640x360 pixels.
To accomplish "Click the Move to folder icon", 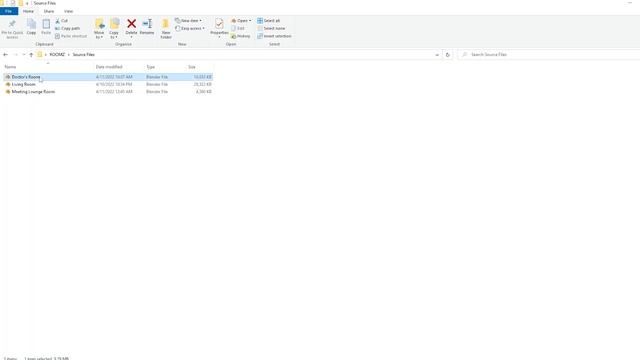I will click(x=99, y=24).
